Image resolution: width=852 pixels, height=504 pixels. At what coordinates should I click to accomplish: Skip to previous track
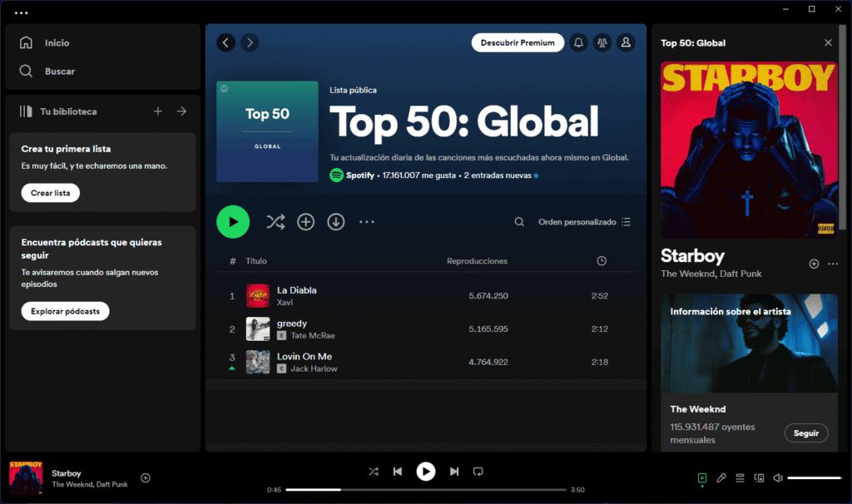(398, 472)
